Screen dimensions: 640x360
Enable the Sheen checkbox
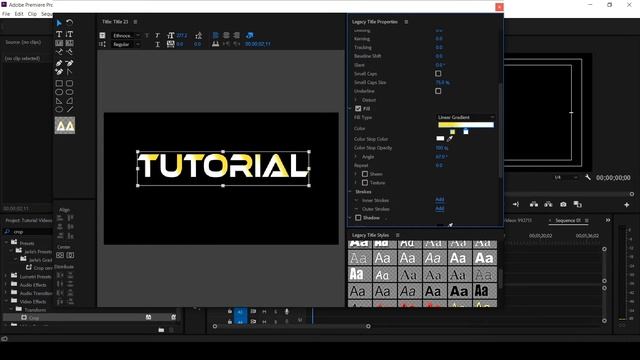pyautogui.click(x=365, y=174)
